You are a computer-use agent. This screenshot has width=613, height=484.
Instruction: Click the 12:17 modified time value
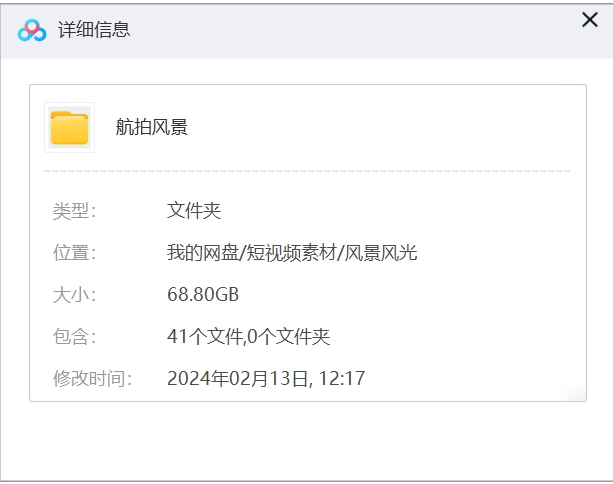click(343, 379)
